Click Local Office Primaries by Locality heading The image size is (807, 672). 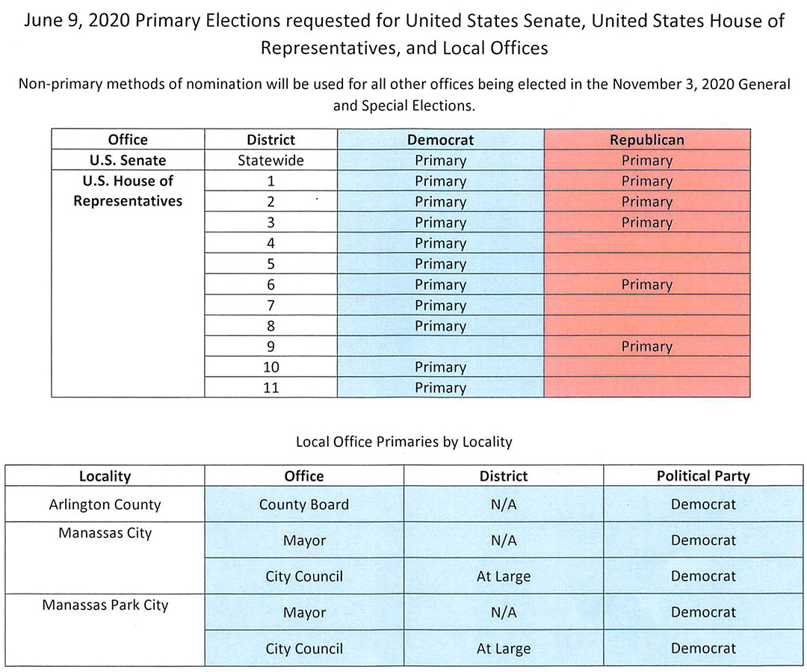coord(404,442)
